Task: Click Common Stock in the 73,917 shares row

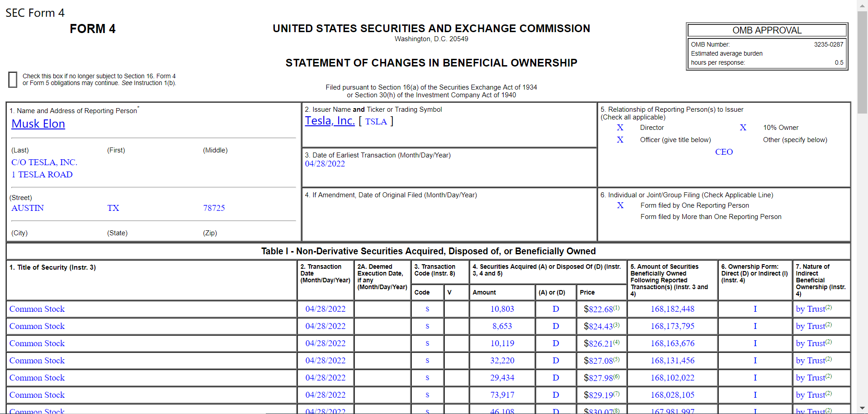Action: (x=37, y=395)
